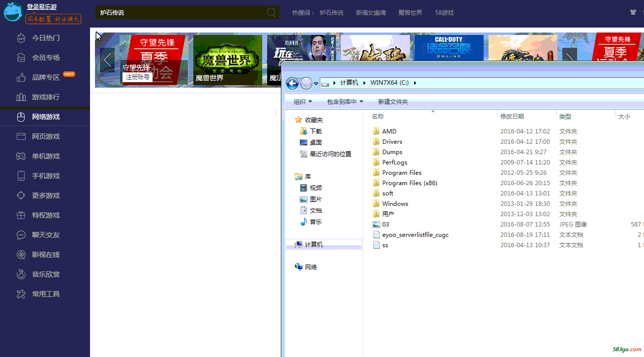This screenshot has width=644, height=357.
Task: Open the shirt skin icon at top right
Action: [633, 12]
